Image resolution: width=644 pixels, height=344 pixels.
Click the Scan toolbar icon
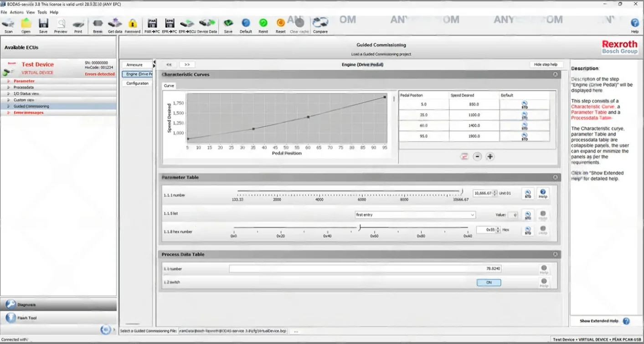[8, 26]
